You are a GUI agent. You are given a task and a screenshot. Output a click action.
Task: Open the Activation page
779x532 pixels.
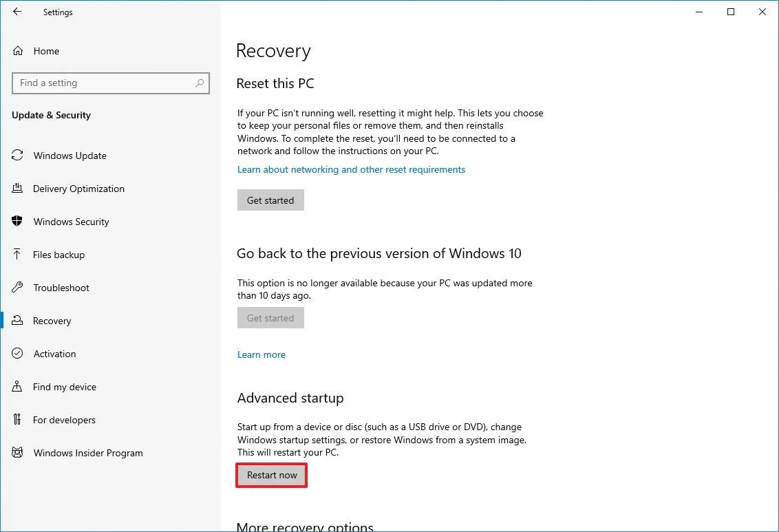pos(54,354)
